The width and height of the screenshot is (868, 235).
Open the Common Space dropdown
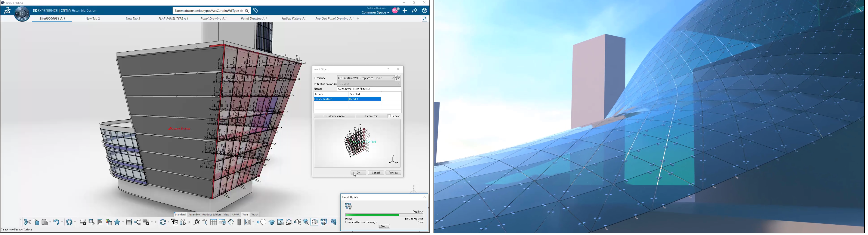[375, 13]
